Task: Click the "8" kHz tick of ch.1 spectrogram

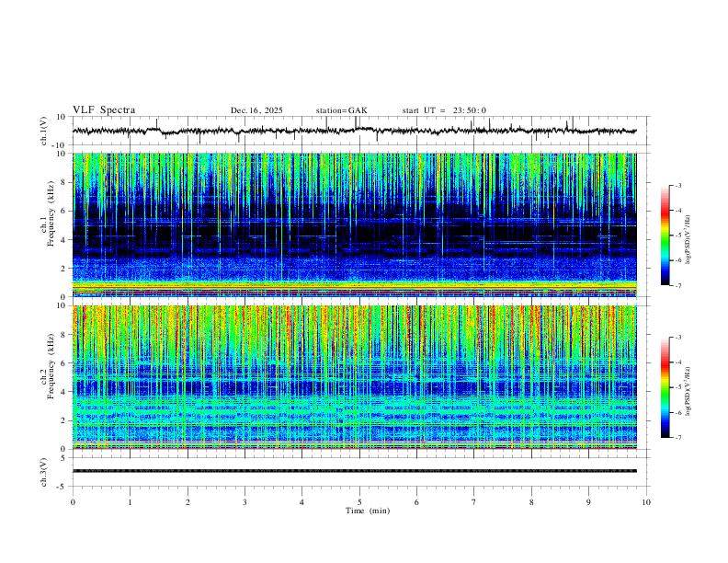Action: pos(63,182)
